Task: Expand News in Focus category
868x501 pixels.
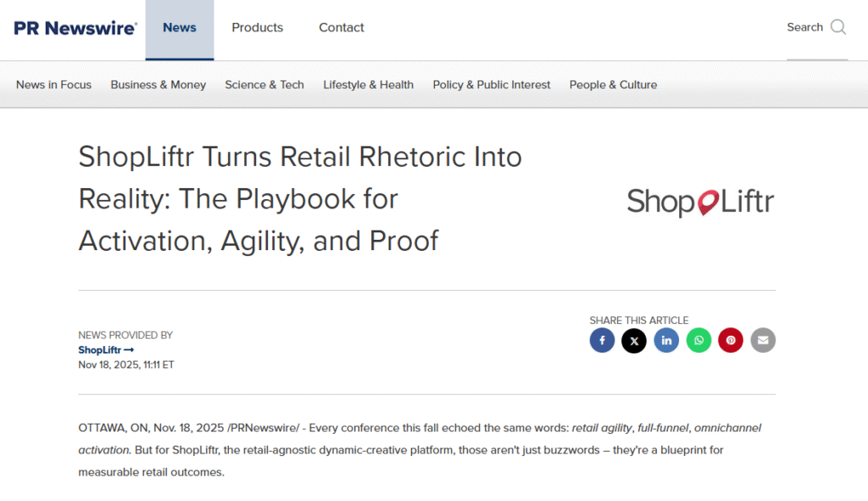Action: tap(53, 85)
